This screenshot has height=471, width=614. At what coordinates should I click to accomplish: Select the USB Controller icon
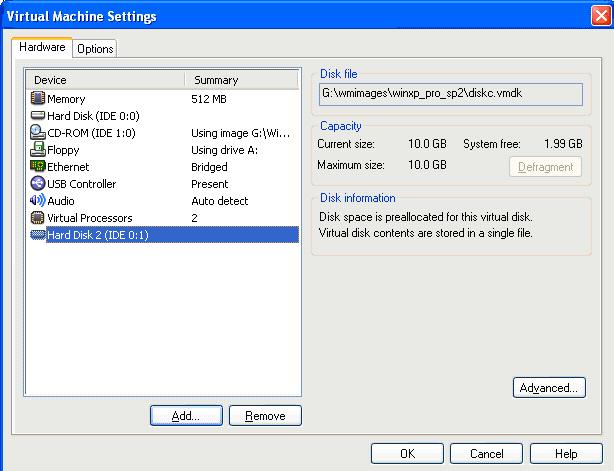point(38,184)
